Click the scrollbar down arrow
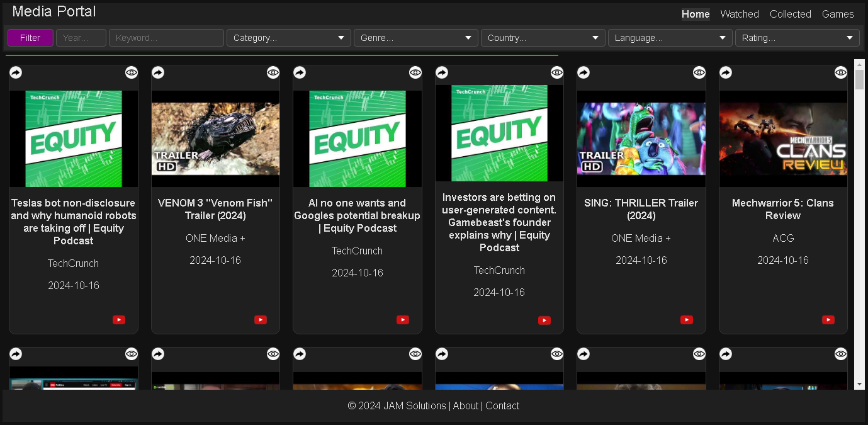The height and width of the screenshot is (425, 868). (x=859, y=384)
